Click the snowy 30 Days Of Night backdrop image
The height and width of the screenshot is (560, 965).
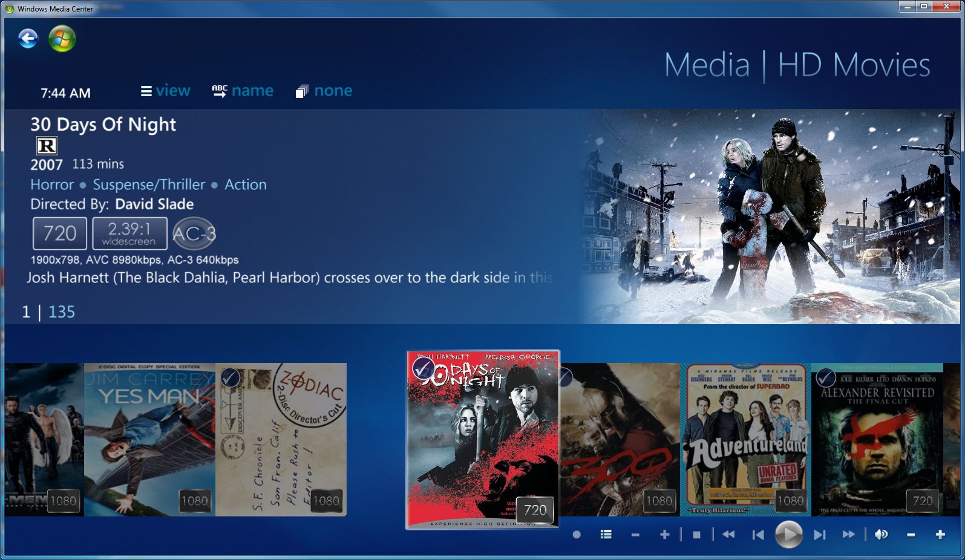click(x=768, y=217)
